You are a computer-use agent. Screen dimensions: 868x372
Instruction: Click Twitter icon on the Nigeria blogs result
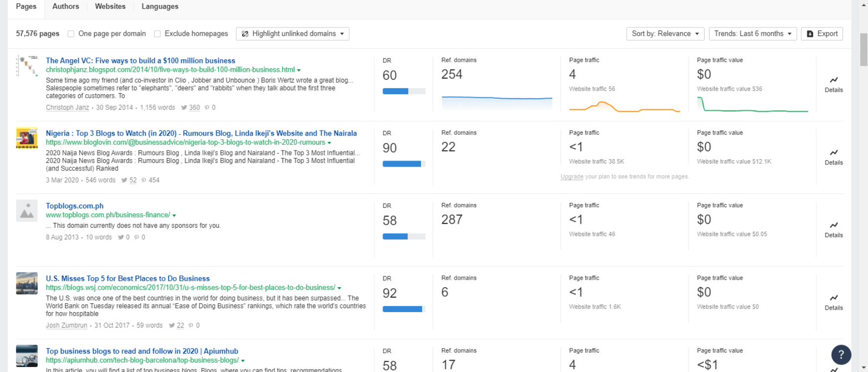coord(124,181)
